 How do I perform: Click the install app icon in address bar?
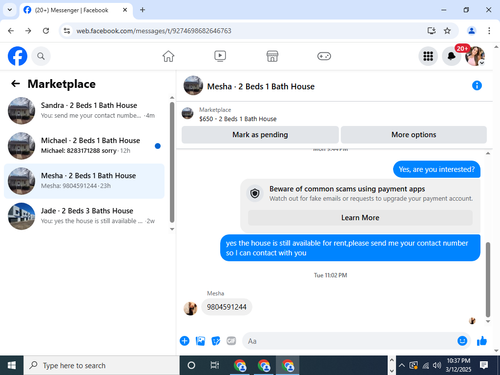point(431,31)
